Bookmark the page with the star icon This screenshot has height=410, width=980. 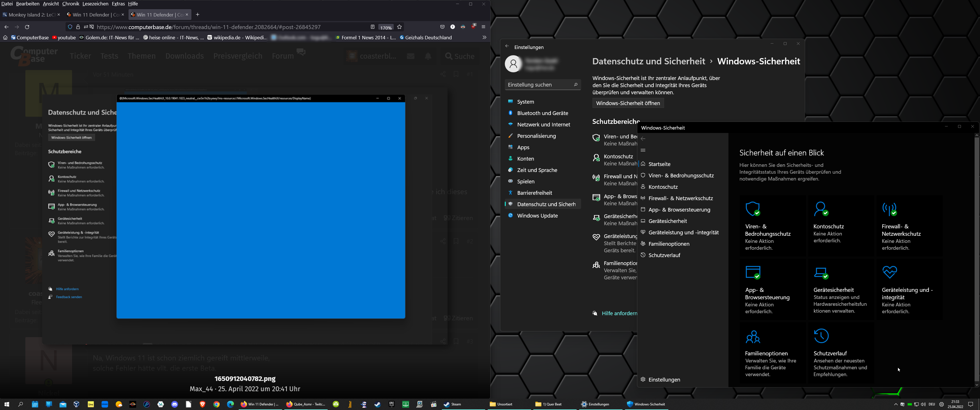(x=399, y=27)
